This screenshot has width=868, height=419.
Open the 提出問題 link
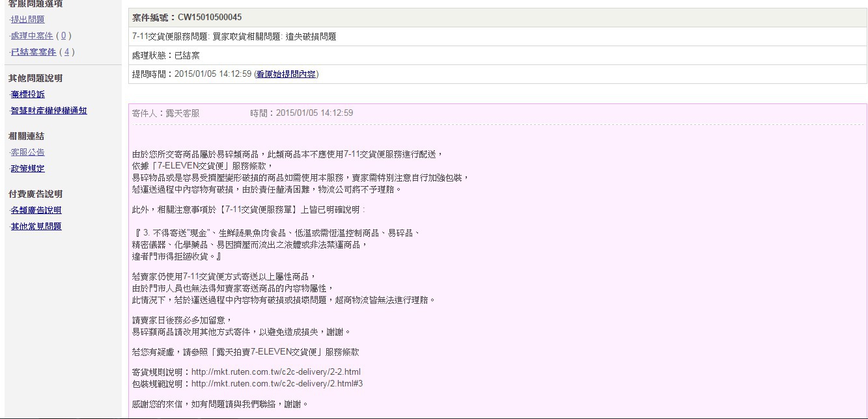pos(28,20)
